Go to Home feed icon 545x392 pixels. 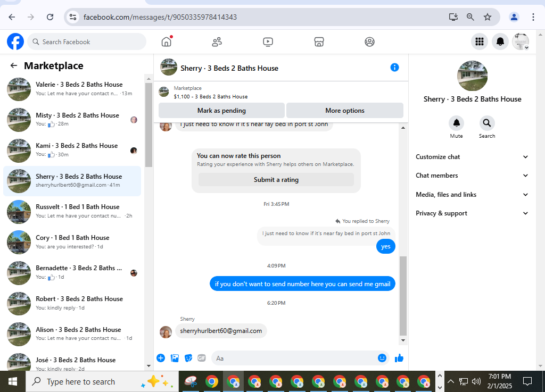pyautogui.click(x=167, y=41)
